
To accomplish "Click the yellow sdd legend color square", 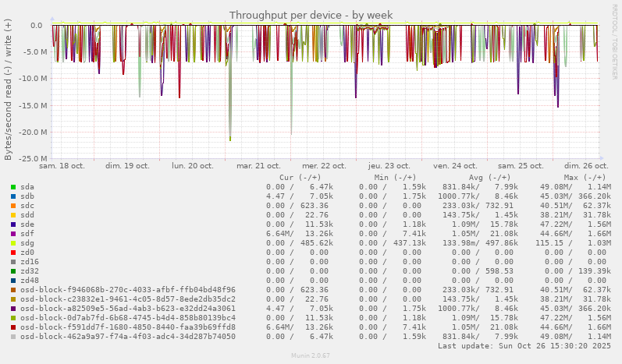I will point(13,215).
